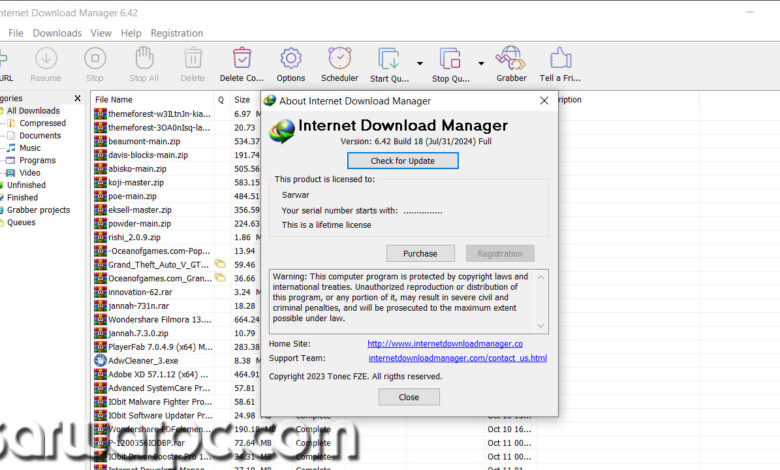Select jannah.7.3.0.zip file row
This screenshot has width=780, height=470.
point(138,333)
